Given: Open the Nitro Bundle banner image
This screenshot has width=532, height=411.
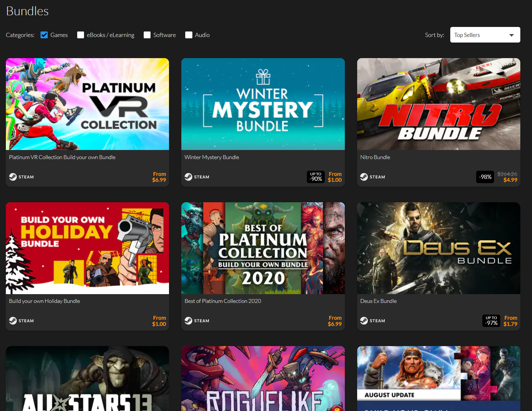Looking at the screenshot, I should [x=439, y=104].
